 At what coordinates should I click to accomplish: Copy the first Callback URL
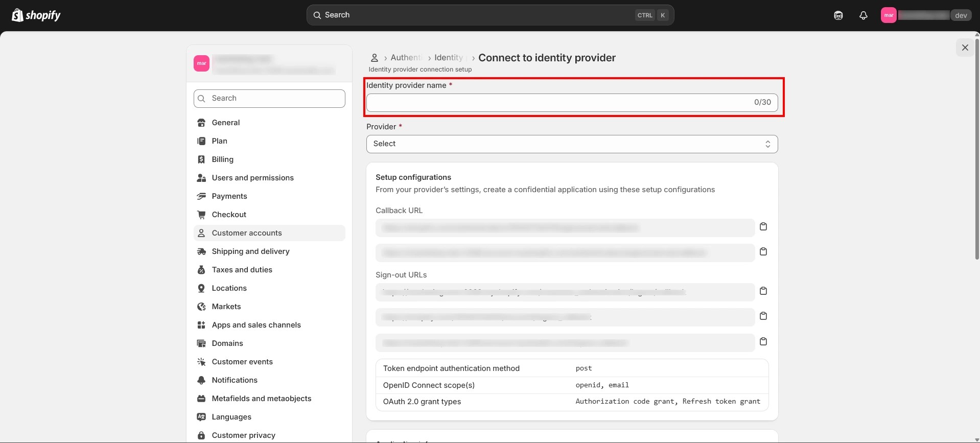coord(763,227)
